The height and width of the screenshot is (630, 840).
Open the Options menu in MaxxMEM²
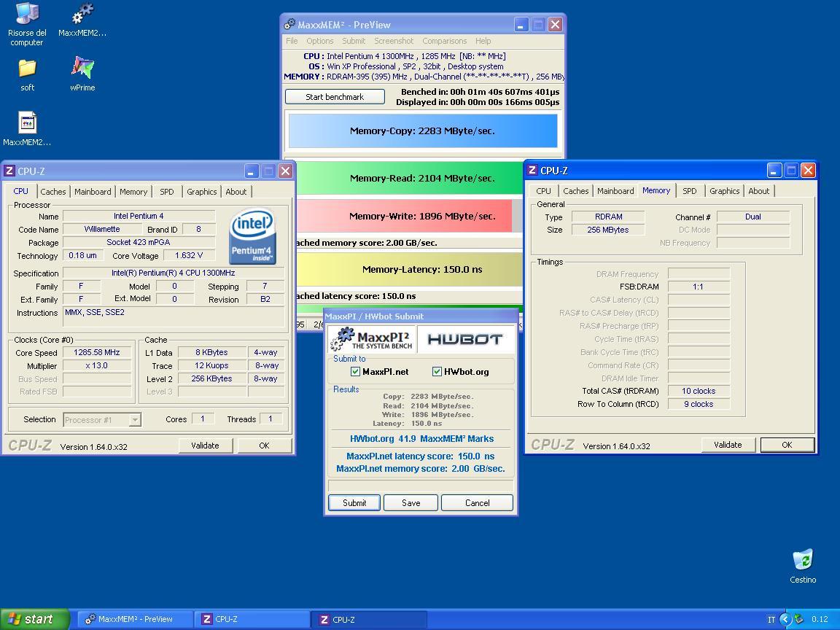coord(320,41)
